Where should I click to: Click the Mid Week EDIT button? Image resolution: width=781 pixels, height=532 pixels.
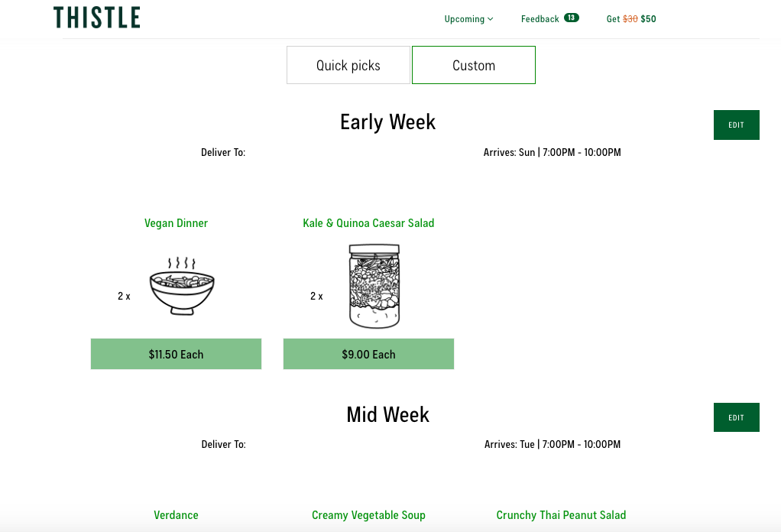736,417
